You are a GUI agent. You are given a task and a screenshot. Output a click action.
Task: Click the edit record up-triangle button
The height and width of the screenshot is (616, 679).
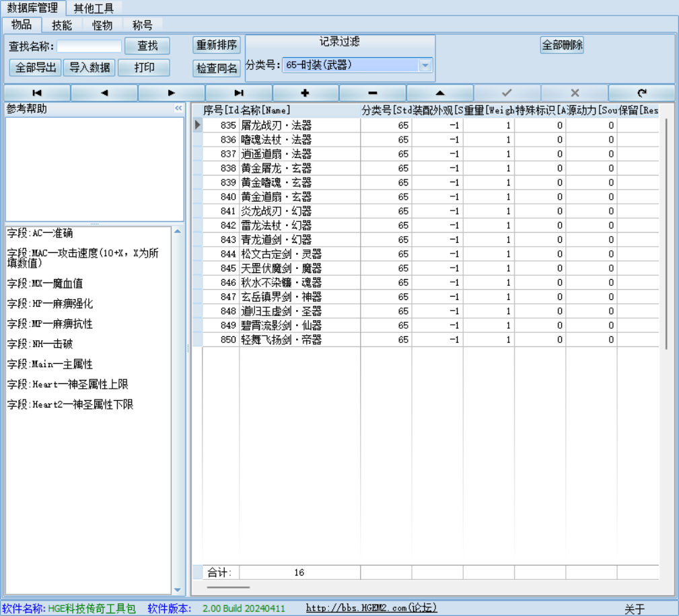440,93
